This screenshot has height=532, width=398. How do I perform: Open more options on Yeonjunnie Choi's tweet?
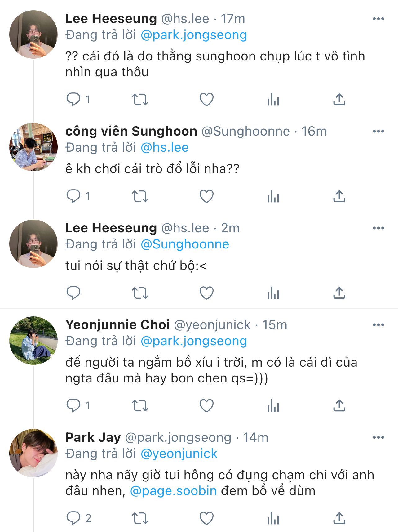tap(378, 325)
